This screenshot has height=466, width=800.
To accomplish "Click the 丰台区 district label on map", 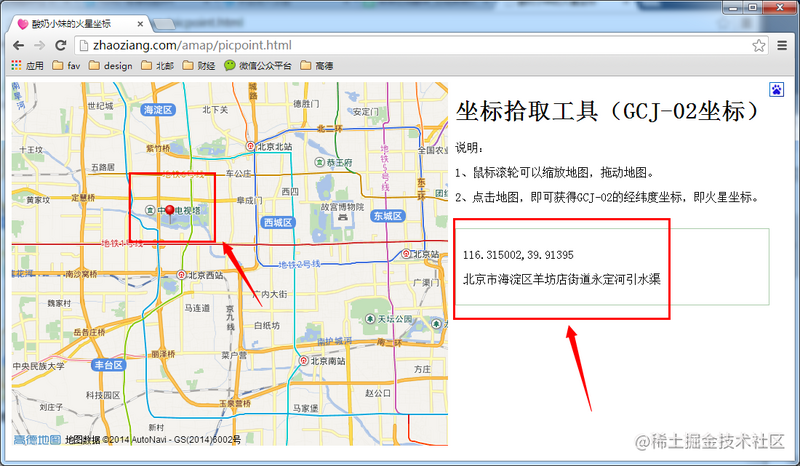I will pyautogui.click(x=109, y=365).
